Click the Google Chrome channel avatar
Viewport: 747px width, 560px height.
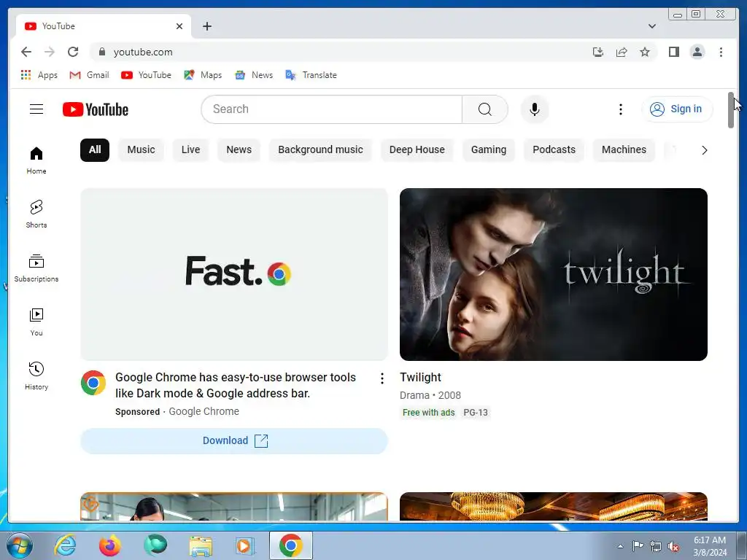93,383
